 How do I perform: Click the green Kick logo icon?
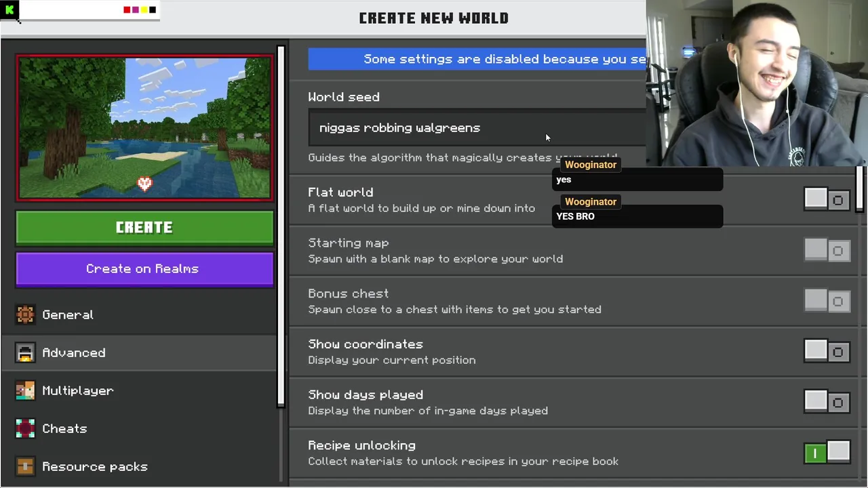pos(9,9)
